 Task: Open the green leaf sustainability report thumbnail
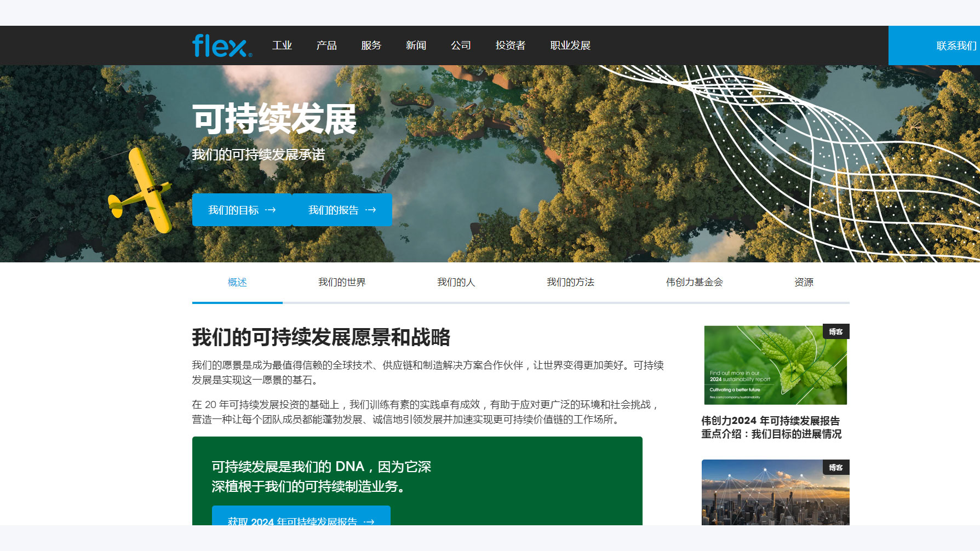pyautogui.click(x=775, y=365)
